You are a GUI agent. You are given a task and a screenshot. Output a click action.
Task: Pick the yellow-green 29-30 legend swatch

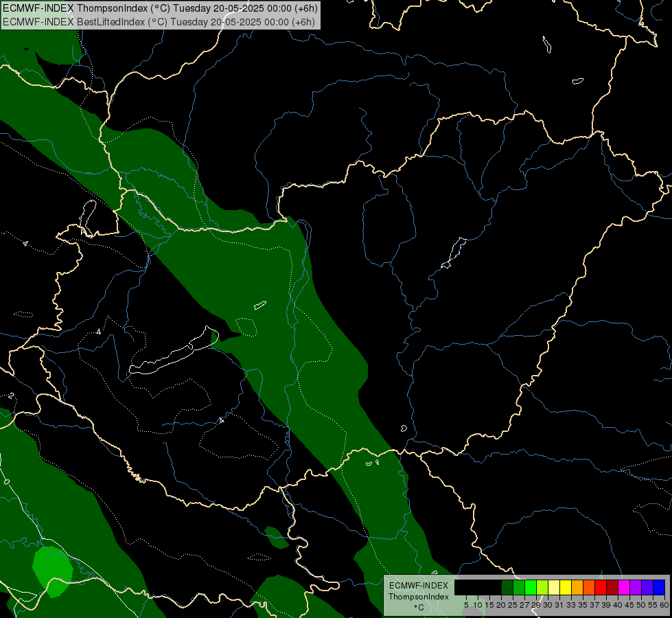tap(542, 587)
